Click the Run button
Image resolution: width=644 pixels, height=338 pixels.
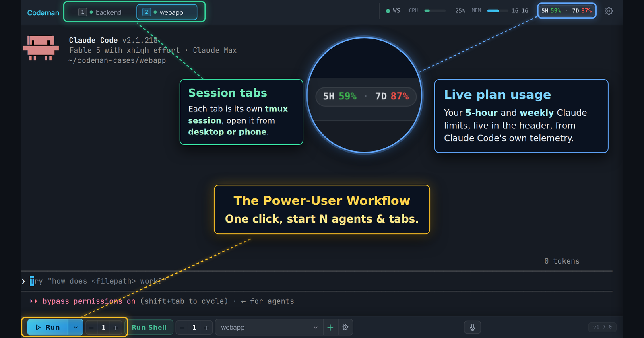point(48,328)
